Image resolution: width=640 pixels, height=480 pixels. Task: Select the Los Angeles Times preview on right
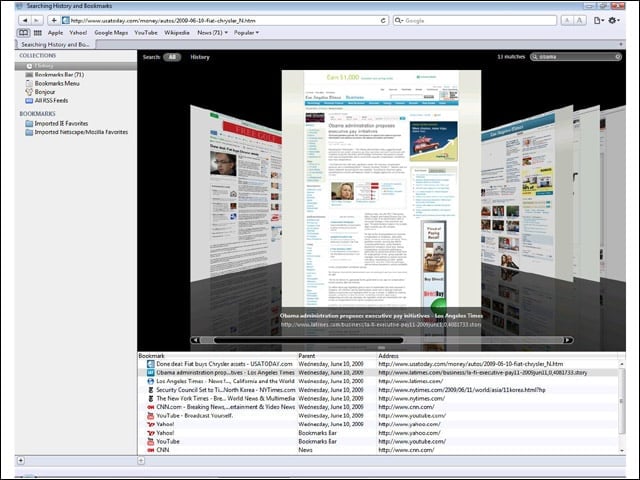point(527,192)
